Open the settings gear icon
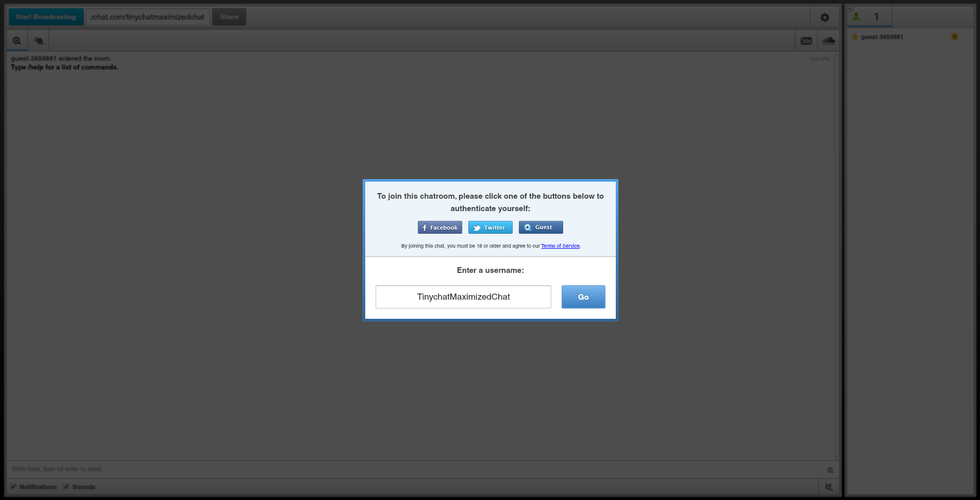980x500 pixels. pos(825,18)
